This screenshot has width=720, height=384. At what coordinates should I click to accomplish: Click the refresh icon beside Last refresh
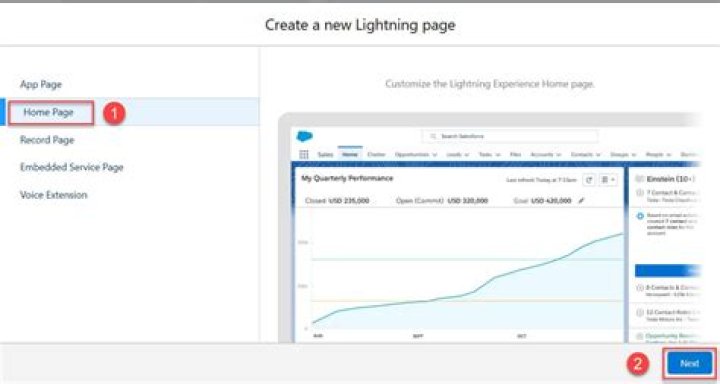[589, 180]
